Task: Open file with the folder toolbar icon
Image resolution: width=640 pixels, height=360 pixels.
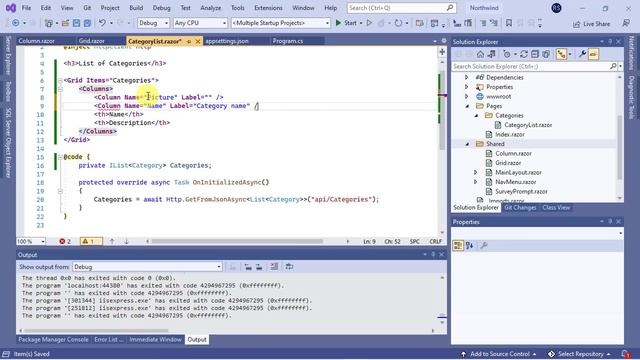Action: click(65, 23)
